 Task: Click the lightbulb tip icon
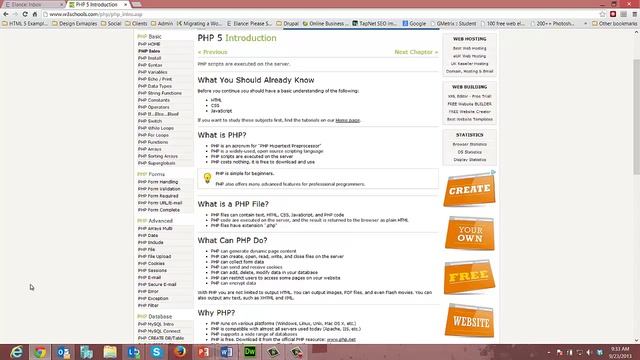pos(207,178)
